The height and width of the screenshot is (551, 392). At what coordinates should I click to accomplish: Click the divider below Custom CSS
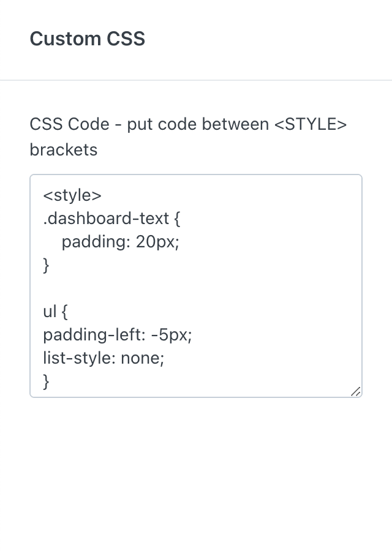196,80
